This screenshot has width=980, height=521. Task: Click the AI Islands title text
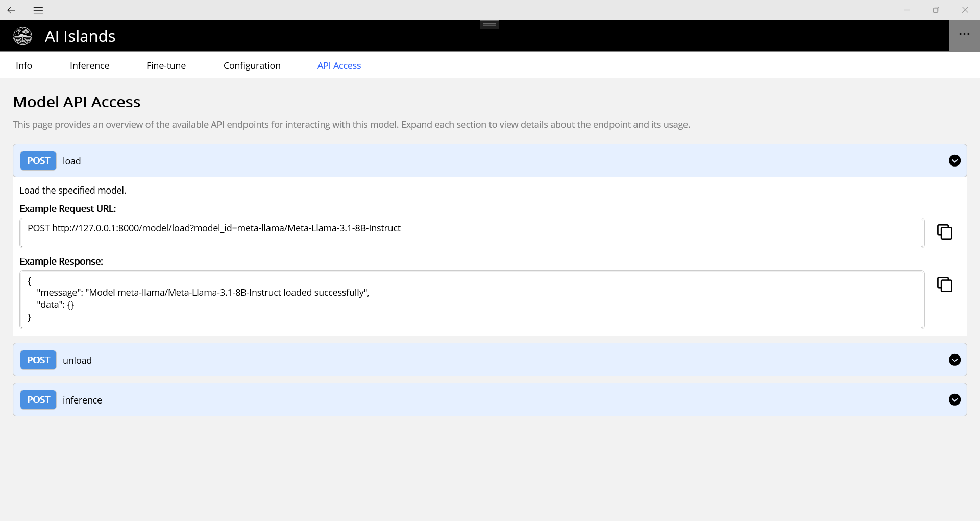[x=80, y=36]
